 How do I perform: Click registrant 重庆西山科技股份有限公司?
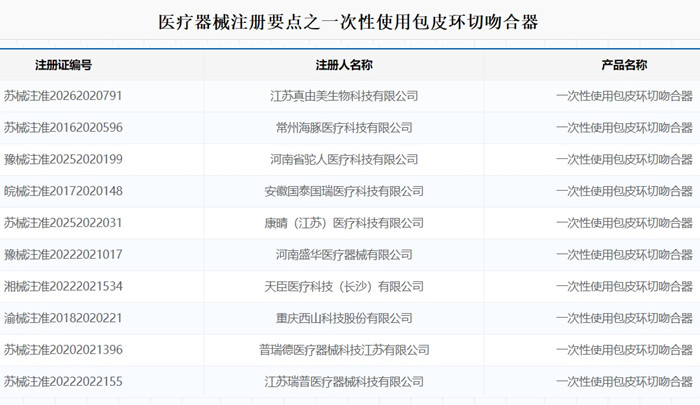click(344, 318)
